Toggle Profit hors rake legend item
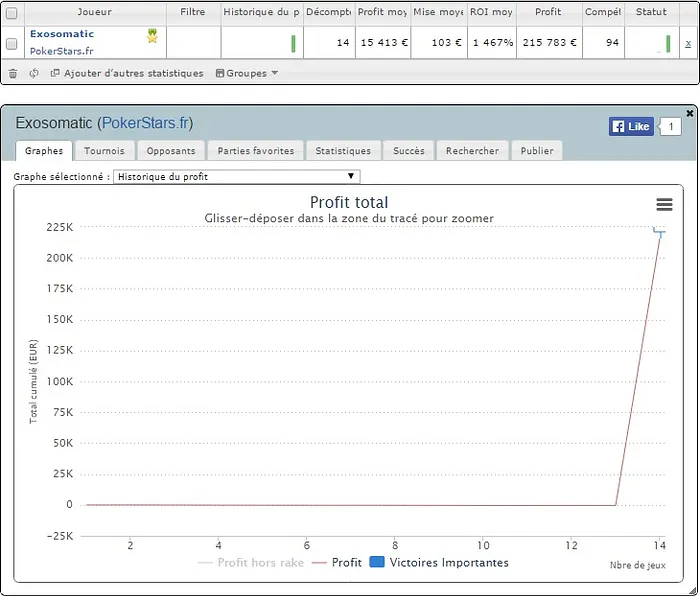The image size is (700, 596). click(x=251, y=563)
